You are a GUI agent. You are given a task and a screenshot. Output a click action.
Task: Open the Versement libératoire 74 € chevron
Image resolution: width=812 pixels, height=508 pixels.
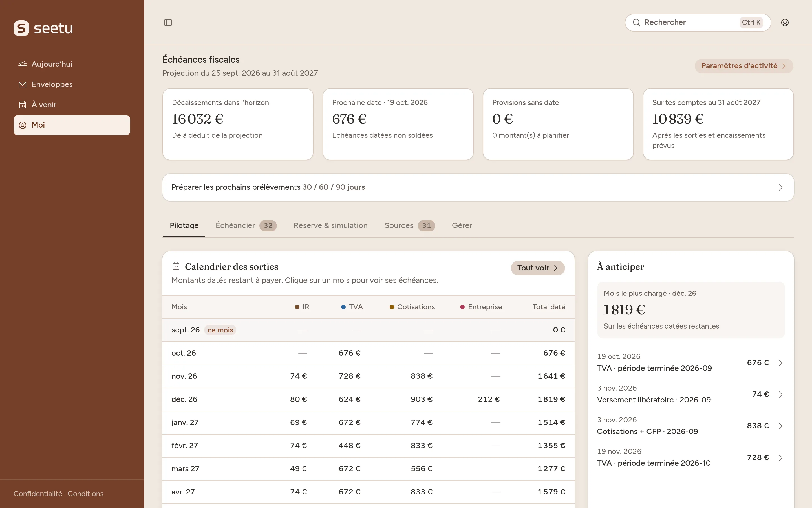[780, 395]
